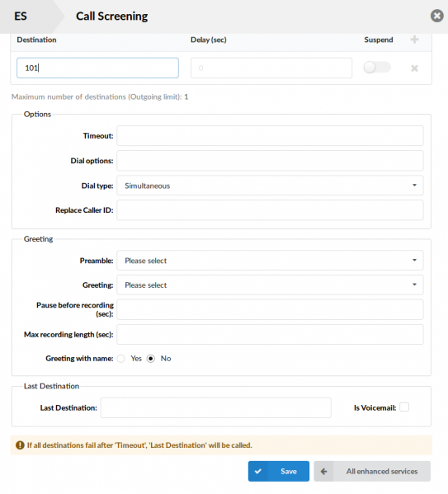Select Yes for Greeting with name
Viewport: 448px width, 494px height.
tap(120, 359)
